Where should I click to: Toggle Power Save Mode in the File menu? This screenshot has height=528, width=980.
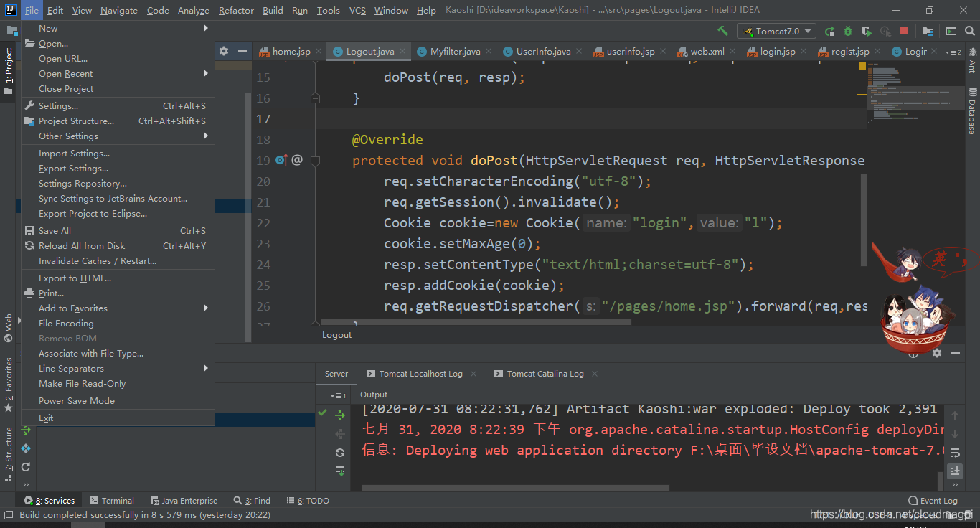pos(118,400)
